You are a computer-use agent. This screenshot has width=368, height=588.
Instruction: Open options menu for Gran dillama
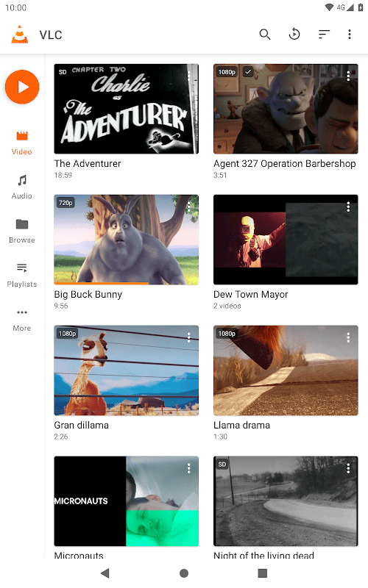point(189,337)
